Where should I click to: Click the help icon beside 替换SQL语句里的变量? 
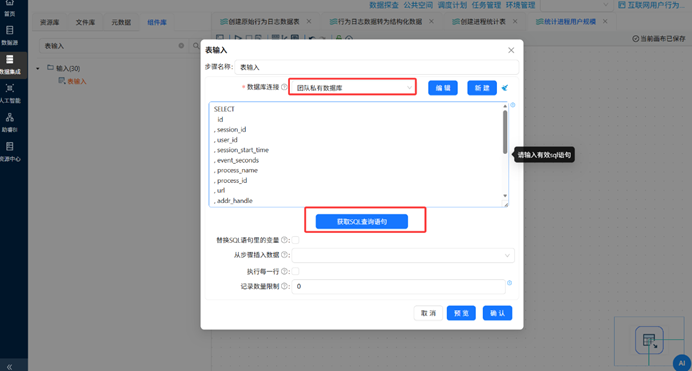tap(284, 240)
